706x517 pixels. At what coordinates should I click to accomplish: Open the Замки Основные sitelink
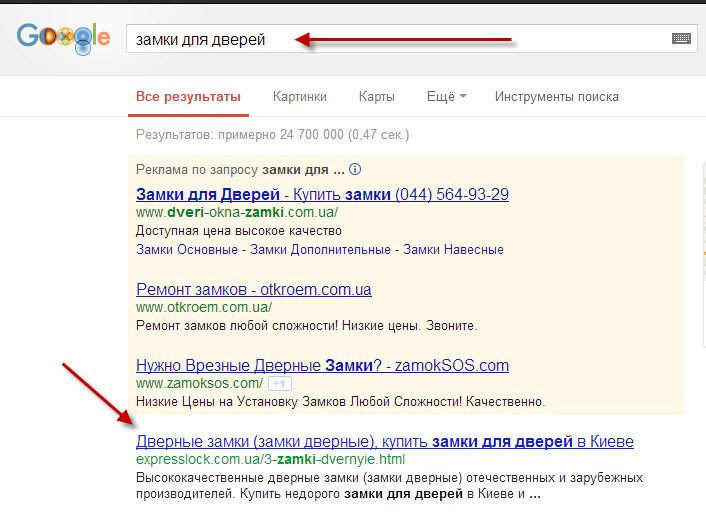tap(187, 249)
